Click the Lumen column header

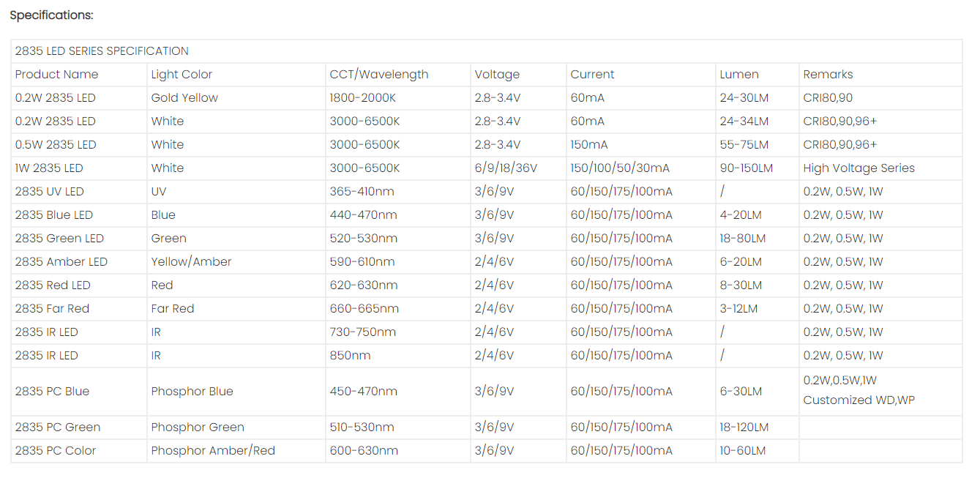tap(739, 75)
